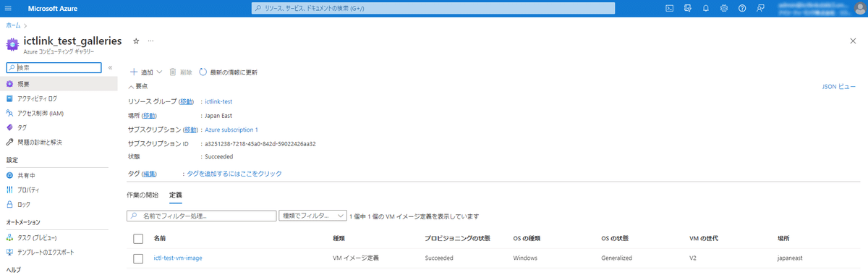Click 移動 next to 場所
The width and height of the screenshot is (868, 275).
point(149,116)
